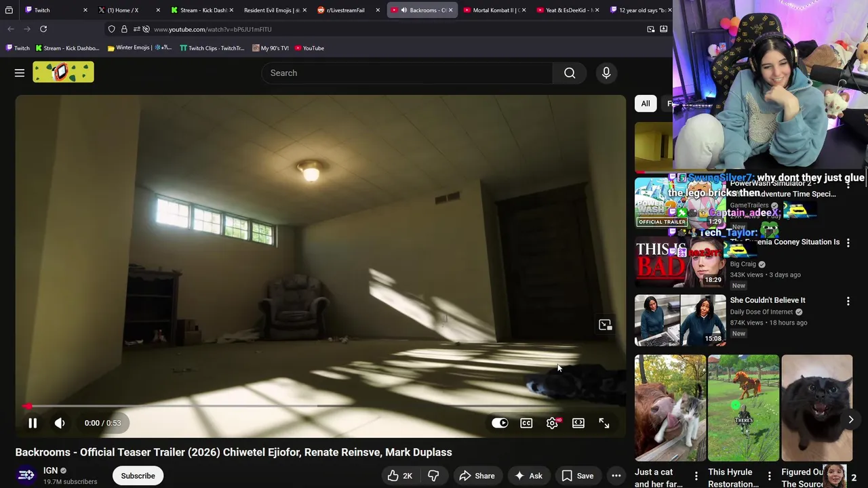Show next shorts with the right arrow

coord(850,420)
